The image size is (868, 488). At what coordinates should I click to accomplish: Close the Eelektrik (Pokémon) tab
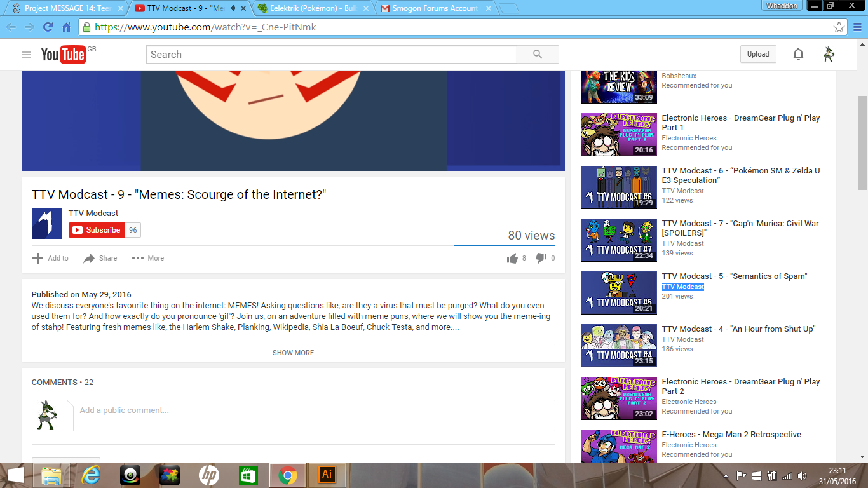[x=365, y=8]
